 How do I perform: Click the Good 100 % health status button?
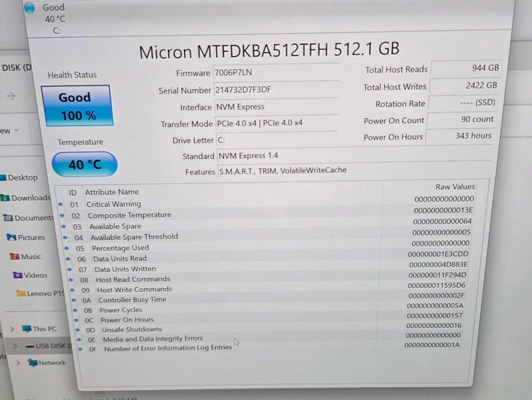[78, 106]
